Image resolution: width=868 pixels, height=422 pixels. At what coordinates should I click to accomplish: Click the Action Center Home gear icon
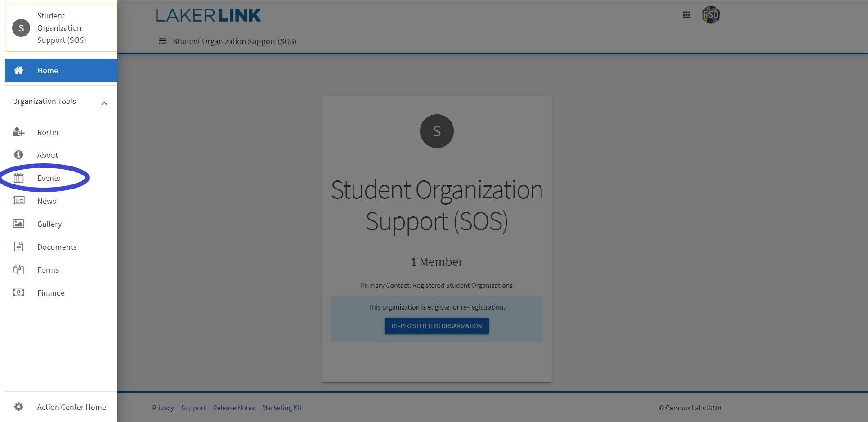[18, 407]
